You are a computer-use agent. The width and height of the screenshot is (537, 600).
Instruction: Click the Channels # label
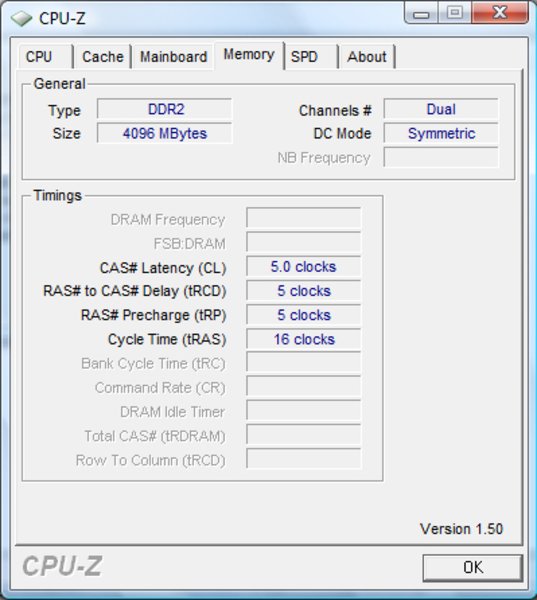click(x=335, y=111)
